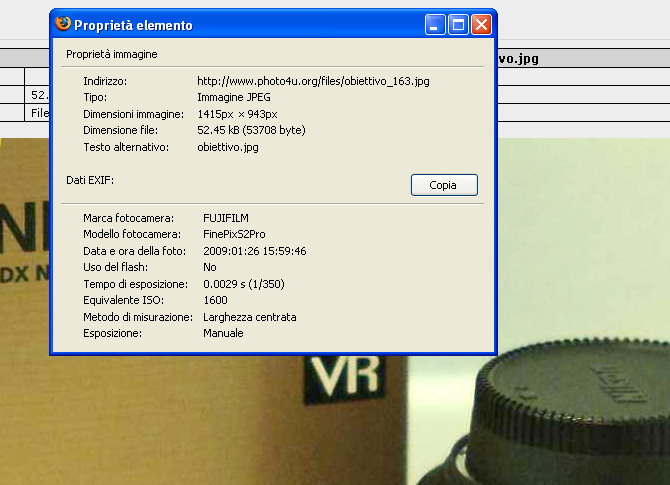Click the ISO value '1600'
This screenshot has height=485, width=670.
tap(215, 300)
